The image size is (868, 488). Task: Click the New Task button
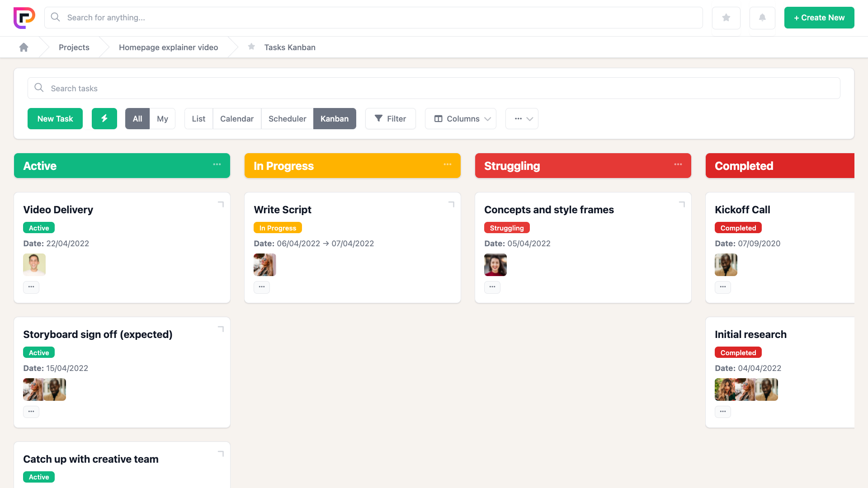[55, 118]
